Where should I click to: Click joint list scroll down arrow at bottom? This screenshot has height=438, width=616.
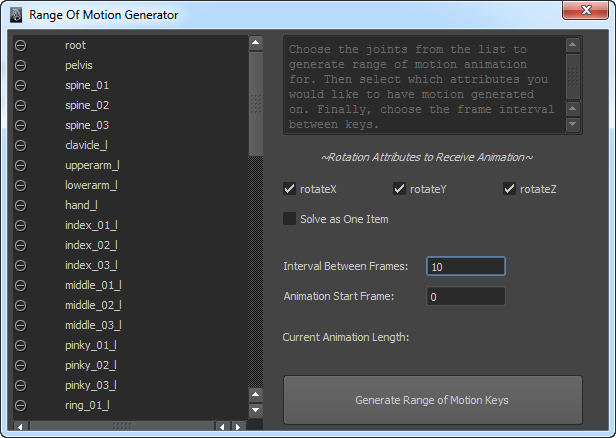click(x=256, y=410)
